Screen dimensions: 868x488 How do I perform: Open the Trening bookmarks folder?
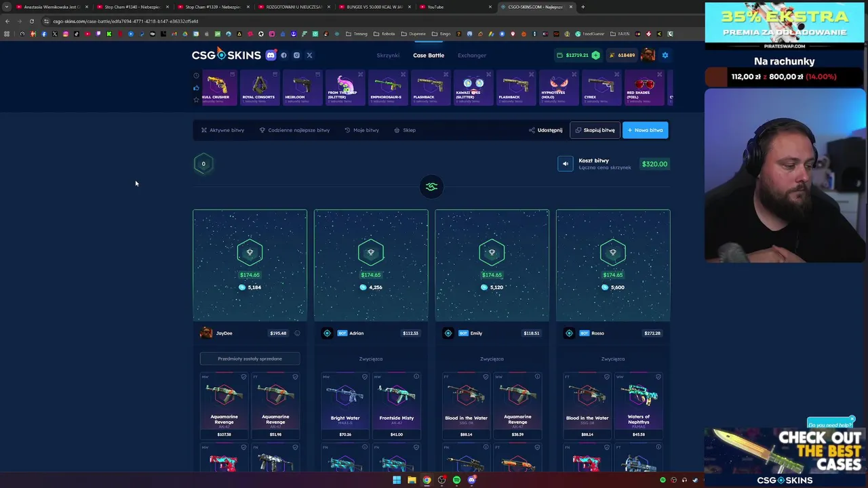(x=357, y=34)
